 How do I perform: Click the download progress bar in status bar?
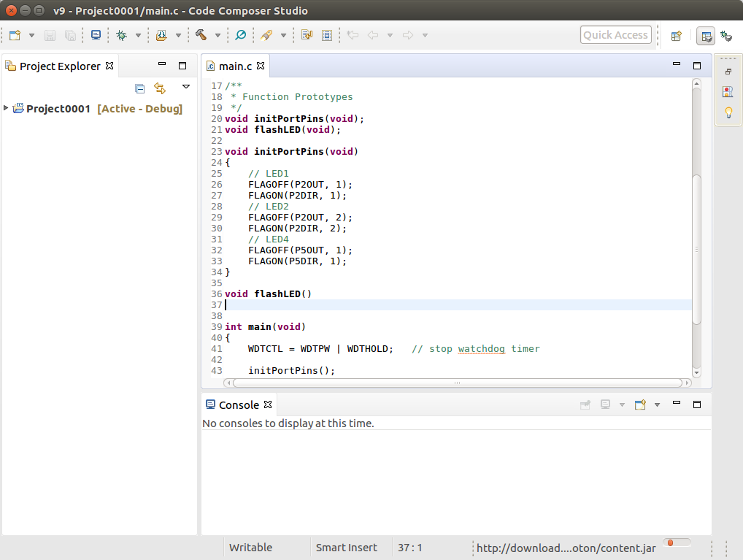[x=677, y=543]
